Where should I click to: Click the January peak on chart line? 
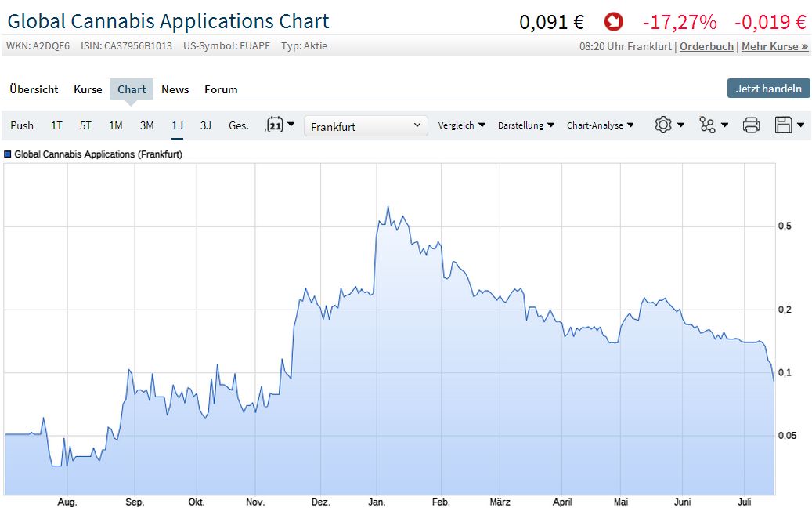(388, 208)
